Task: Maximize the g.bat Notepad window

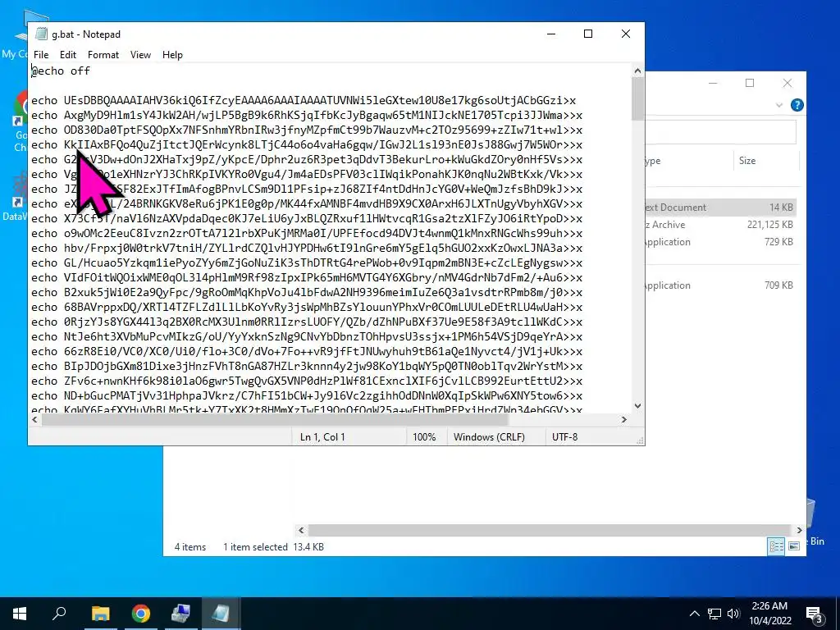Action: [x=588, y=34]
